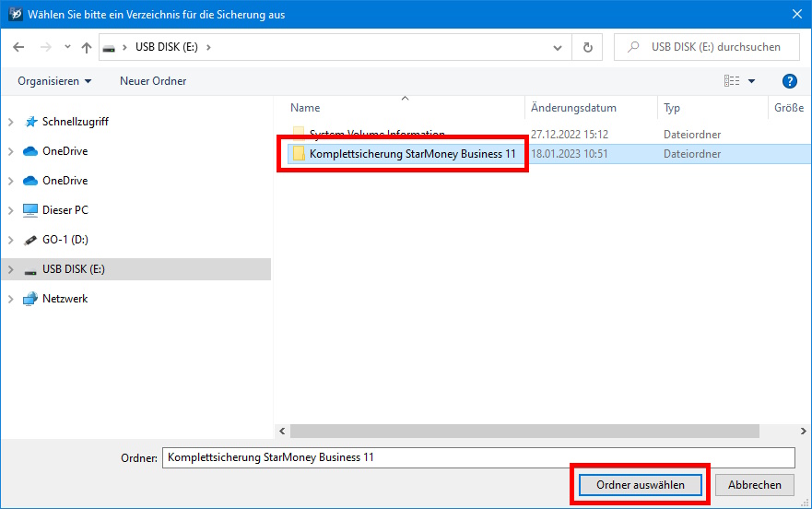Change the view layout icon
Viewport: 812px width, 509px height.
click(732, 81)
